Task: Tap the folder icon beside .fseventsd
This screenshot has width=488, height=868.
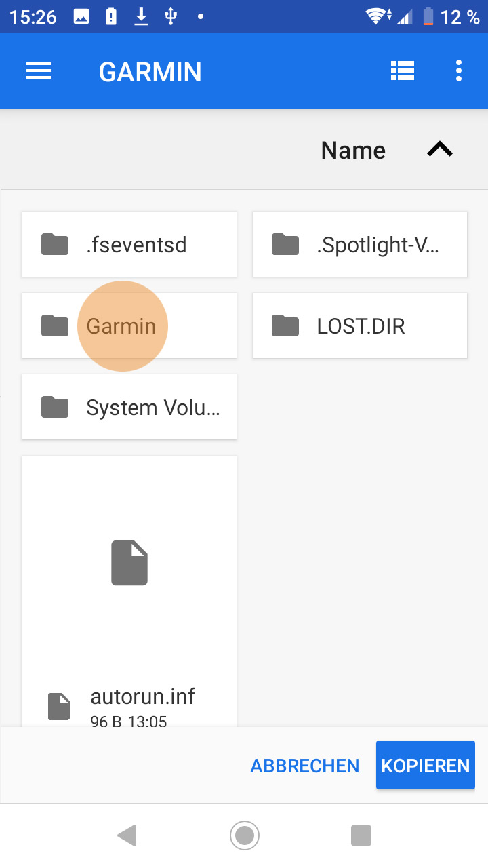Action: click(55, 244)
